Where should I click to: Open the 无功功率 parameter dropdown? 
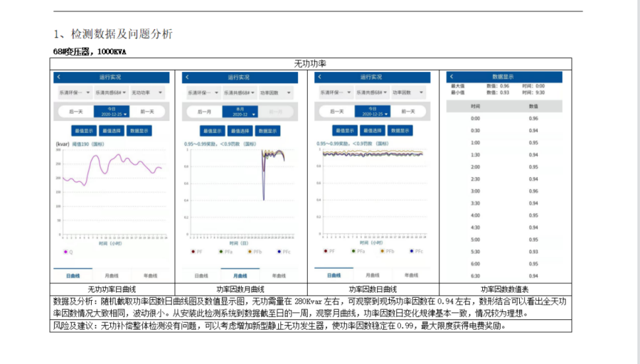pos(146,93)
